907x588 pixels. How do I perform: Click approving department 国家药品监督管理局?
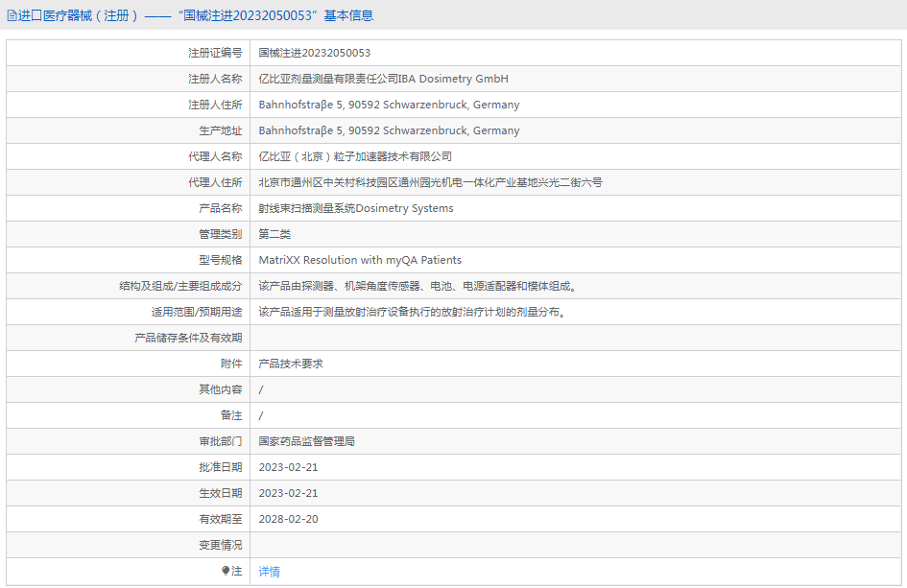coord(306,442)
